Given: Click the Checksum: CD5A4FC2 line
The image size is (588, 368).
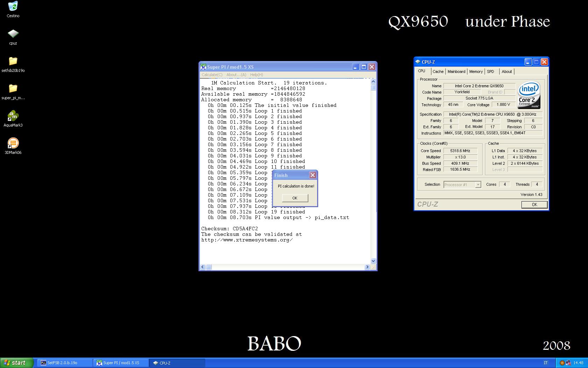Looking at the screenshot, I should [x=230, y=229].
